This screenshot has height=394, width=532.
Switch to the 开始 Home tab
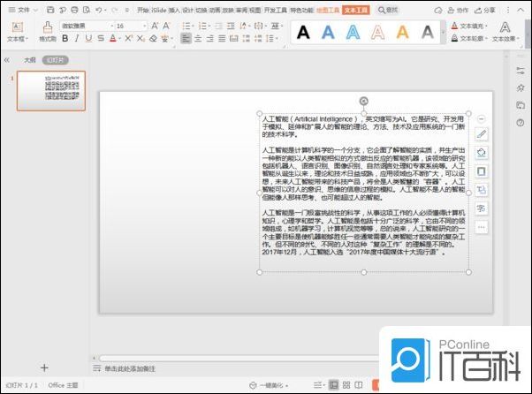click(x=143, y=11)
